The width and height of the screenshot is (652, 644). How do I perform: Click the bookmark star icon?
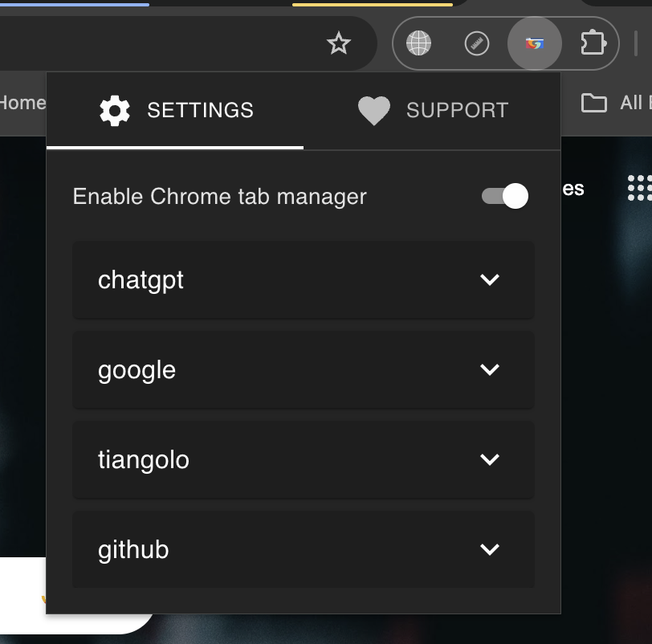click(x=339, y=43)
